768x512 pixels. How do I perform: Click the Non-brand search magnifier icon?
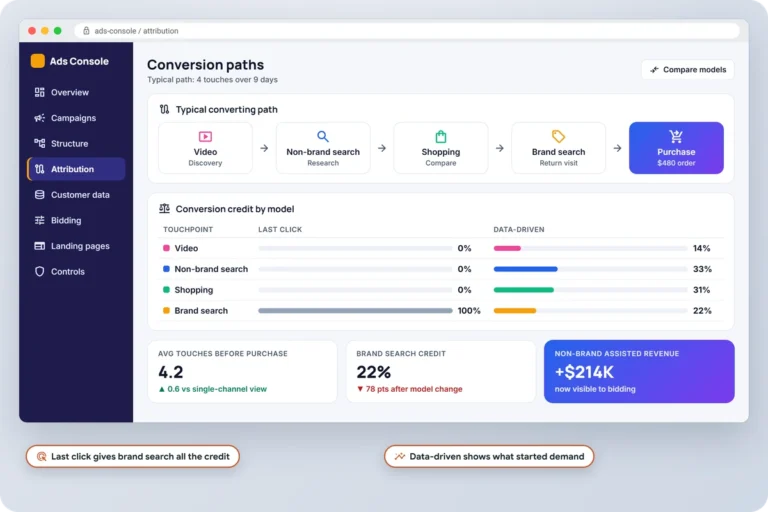(323, 136)
